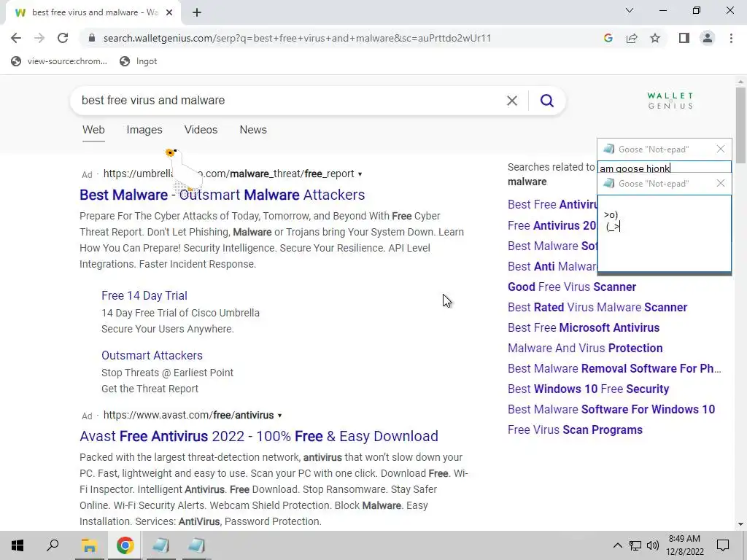The height and width of the screenshot is (560, 747).
Task: Expand the umbrella ad URL dropdown arrow
Action: [360, 174]
